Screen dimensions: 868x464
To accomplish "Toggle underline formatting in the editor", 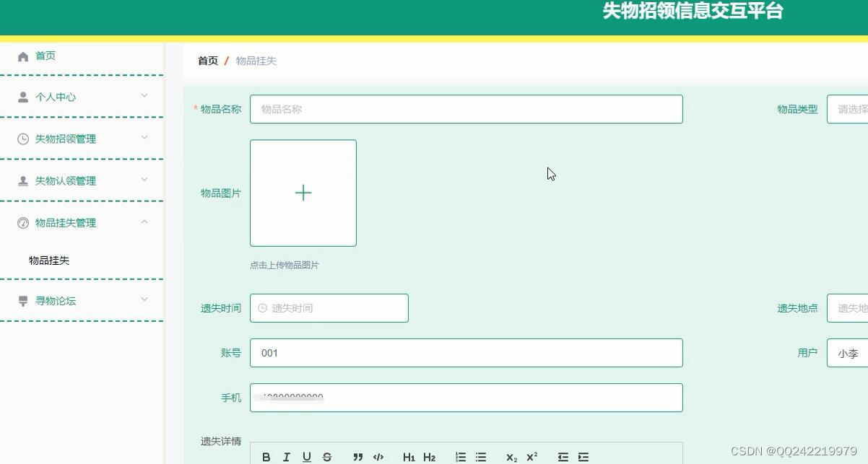I will pyautogui.click(x=307, y=457).
